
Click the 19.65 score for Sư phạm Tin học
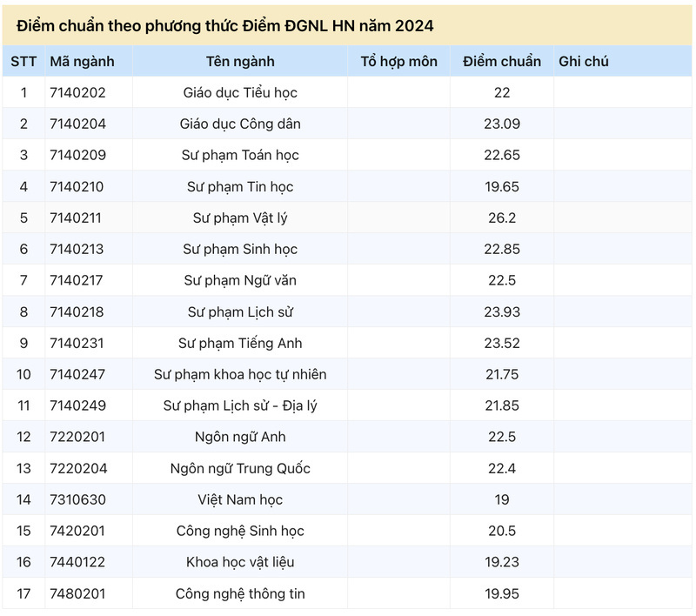pyautogui.click(x=502, y=186)
